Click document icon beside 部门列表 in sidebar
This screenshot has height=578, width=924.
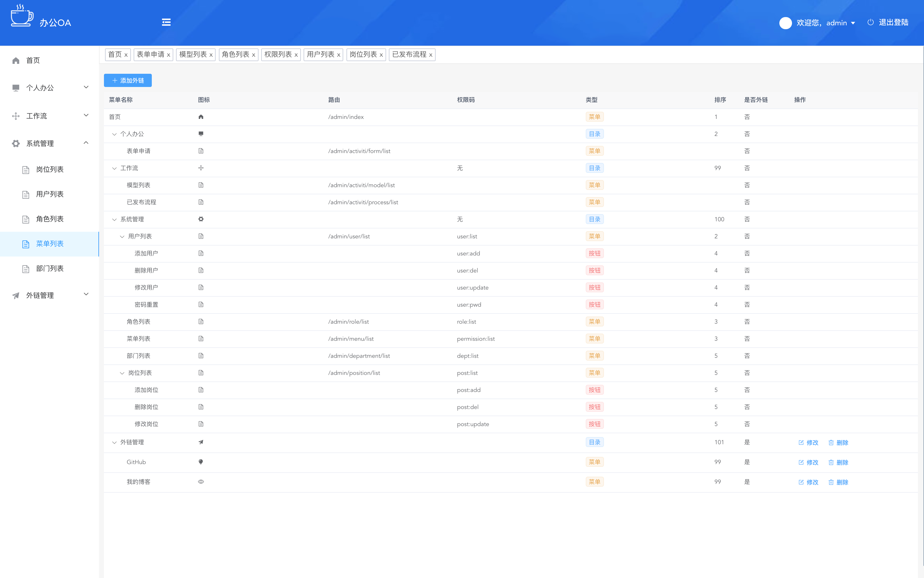pyautogui.click(x=26, y=269)
